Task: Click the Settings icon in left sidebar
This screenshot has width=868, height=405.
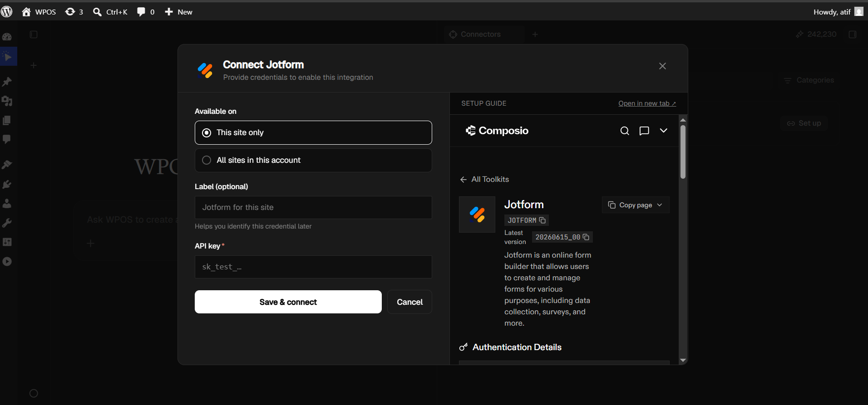Action: (x=7, y=242)
